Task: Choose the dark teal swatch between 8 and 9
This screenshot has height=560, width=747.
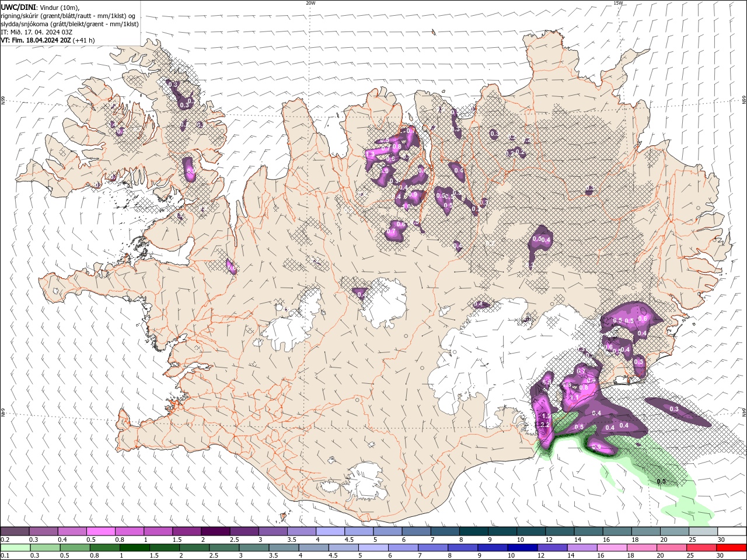Action: click(473, 531)
